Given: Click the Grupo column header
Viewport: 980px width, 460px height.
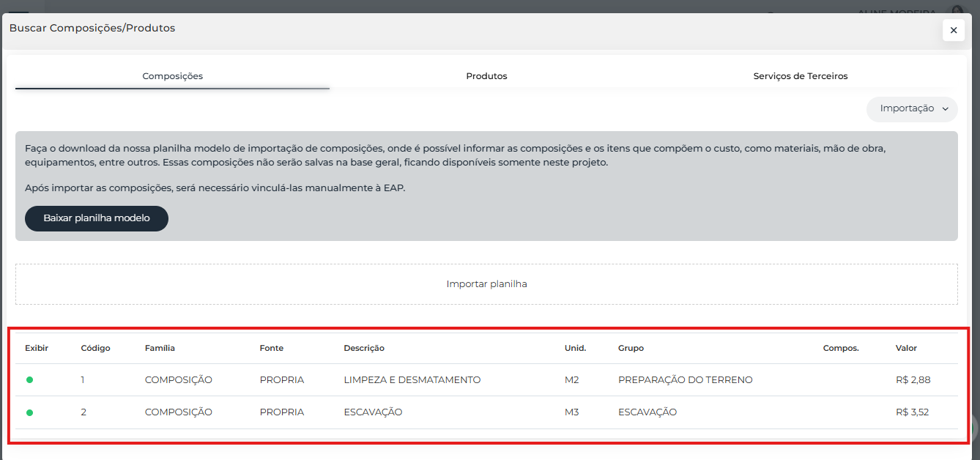Looking at the screenshot, I should [631, 348].
